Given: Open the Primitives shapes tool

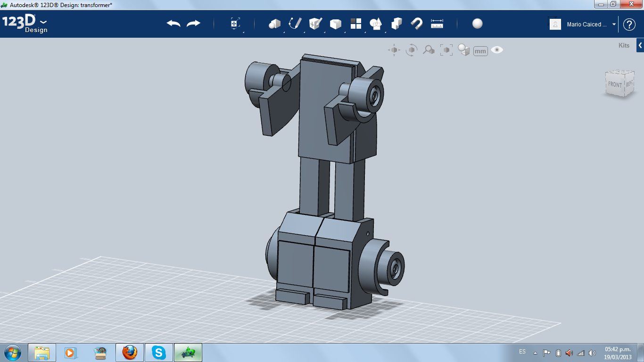Looking at the screenshot, I should tap(274, 24).
